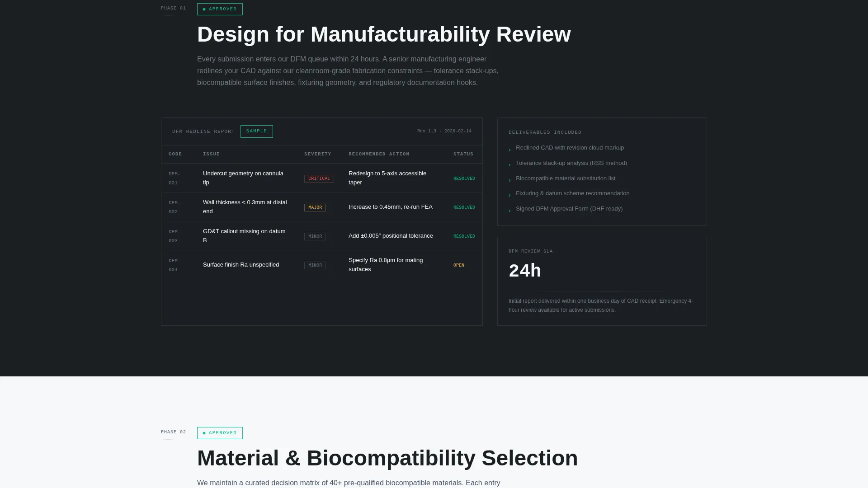Click 'DELIVERABLES INCLUDED' heading
Screen dimensions: 868x488
545,132
